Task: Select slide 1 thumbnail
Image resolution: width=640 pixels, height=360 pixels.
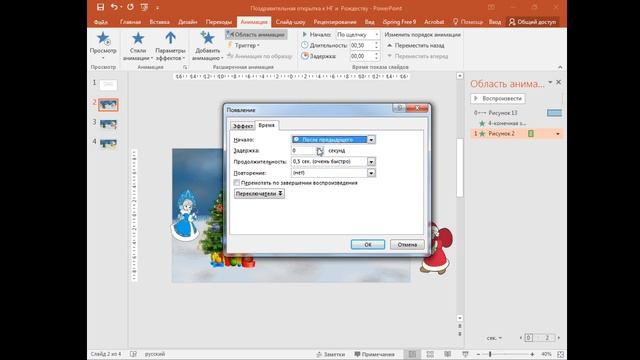Action: pyautogui.click(x=108, y=85)
